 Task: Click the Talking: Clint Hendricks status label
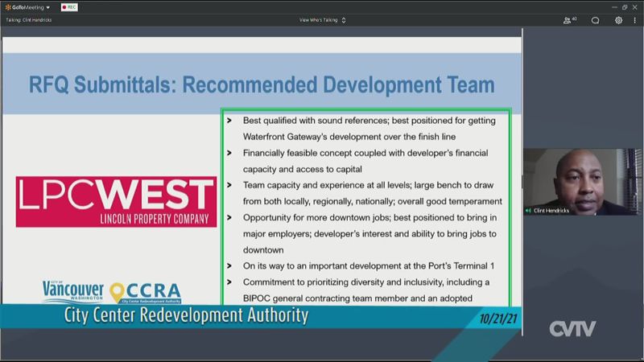(x=27, y=20)
